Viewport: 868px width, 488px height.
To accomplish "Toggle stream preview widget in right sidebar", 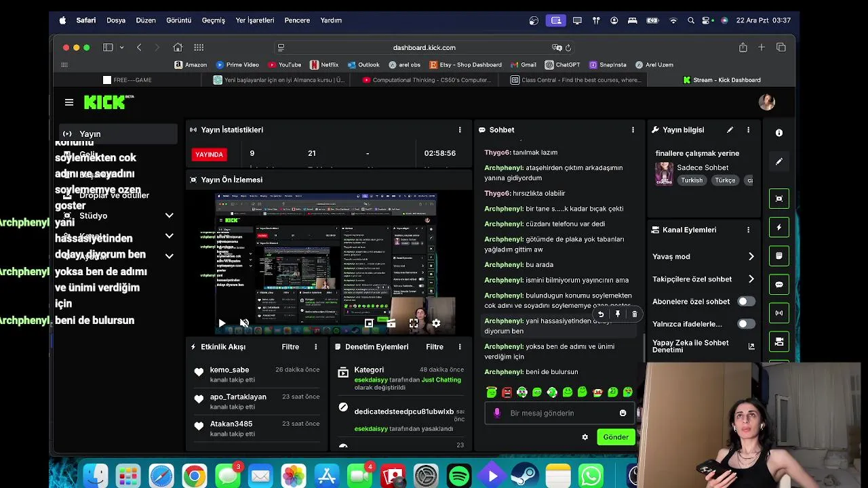I will [779, 199].
